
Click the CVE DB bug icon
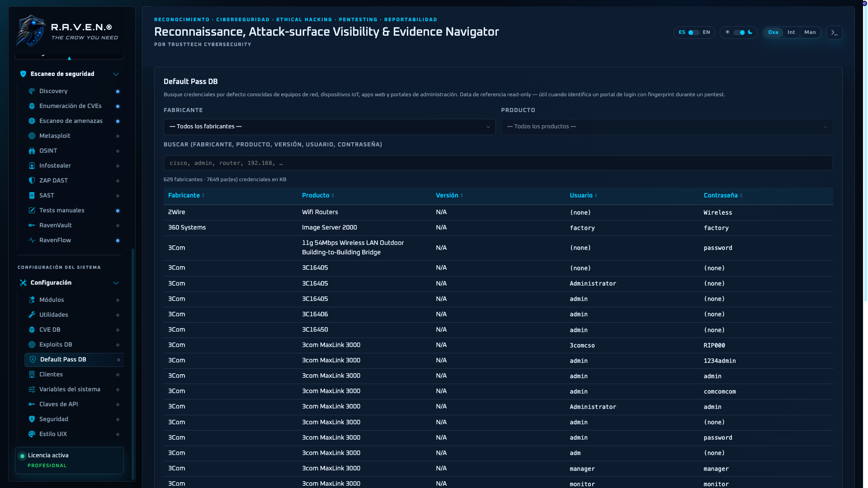32,330
